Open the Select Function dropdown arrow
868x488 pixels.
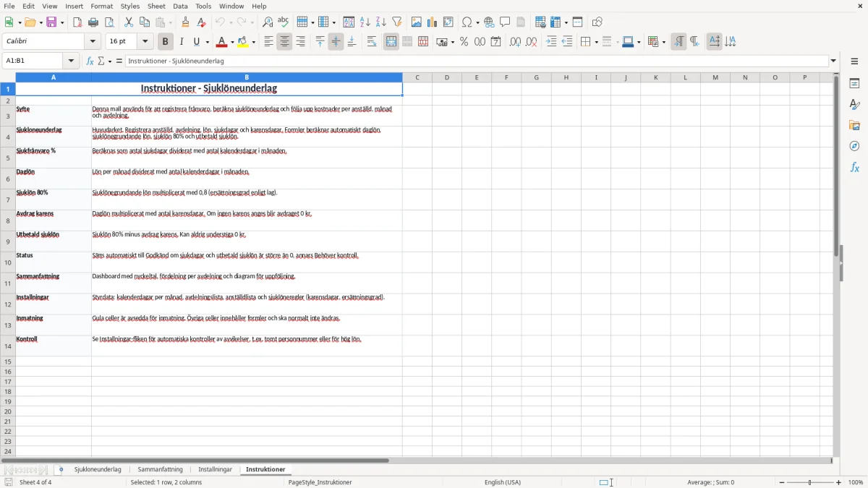[109, 61]
